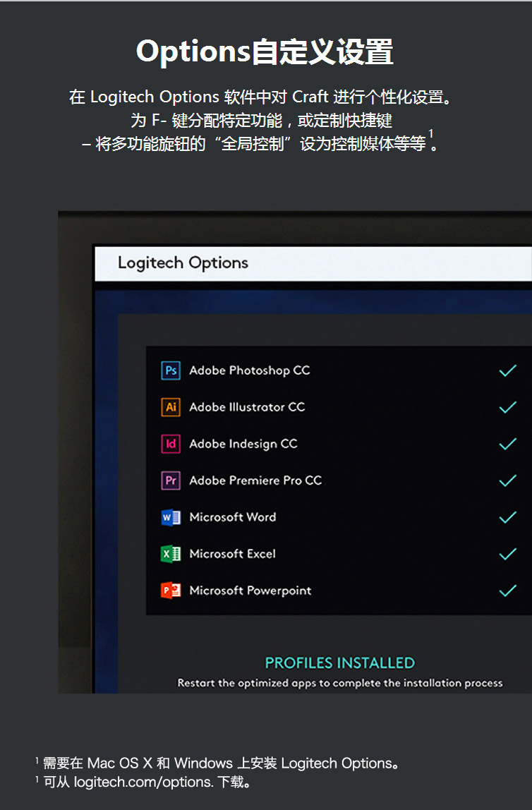Select the Adobe Indesign CC label
This screenshot has width=532, height=810.
[x=243, y=445]
